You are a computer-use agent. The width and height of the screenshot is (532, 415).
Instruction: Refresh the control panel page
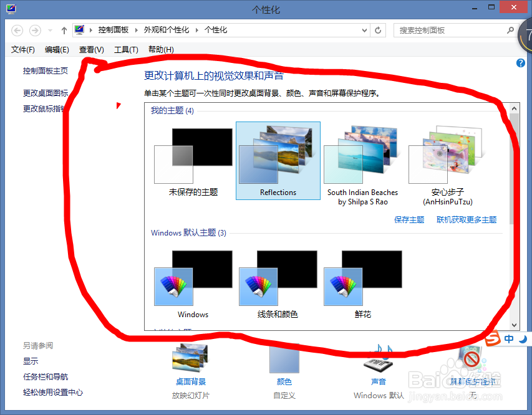tap(378, 31)
